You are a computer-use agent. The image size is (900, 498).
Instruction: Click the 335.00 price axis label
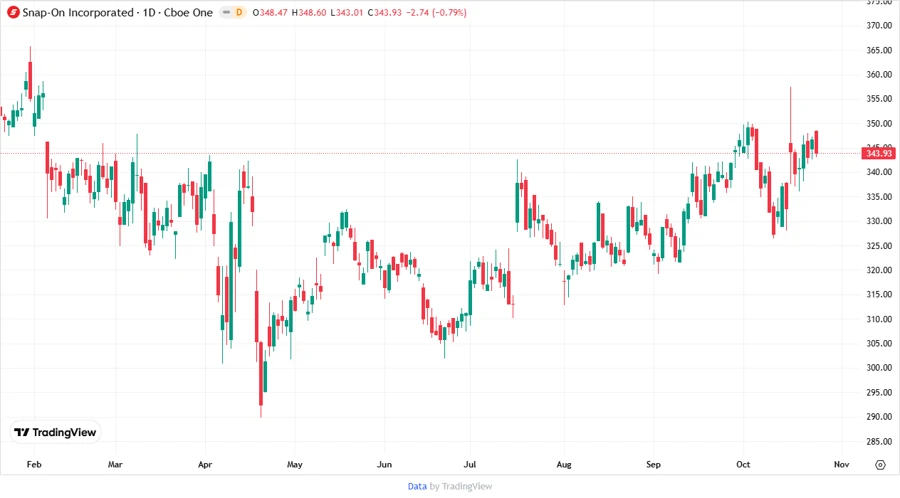coord(879,197)
